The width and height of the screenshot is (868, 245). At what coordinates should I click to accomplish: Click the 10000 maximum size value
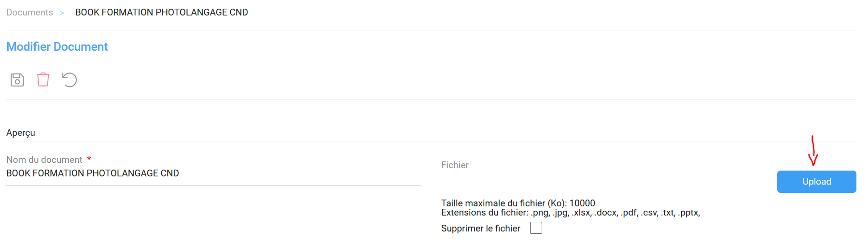(x=582, y=203)
